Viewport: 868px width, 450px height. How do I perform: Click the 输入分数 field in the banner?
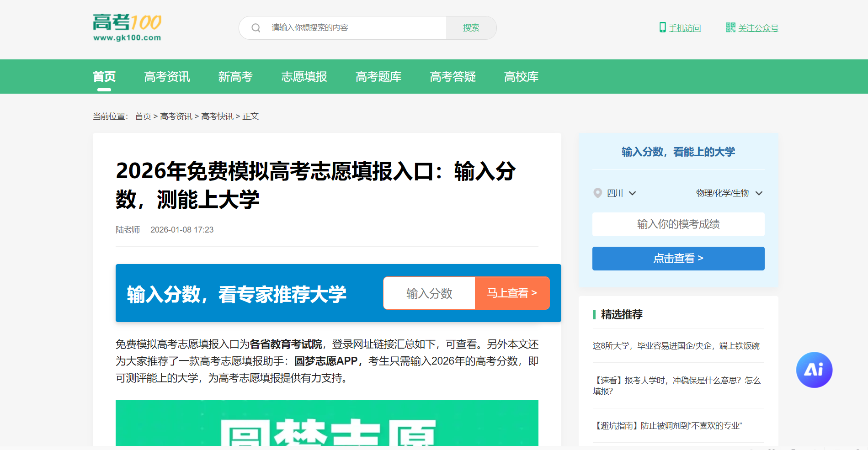tap(429, 293)
